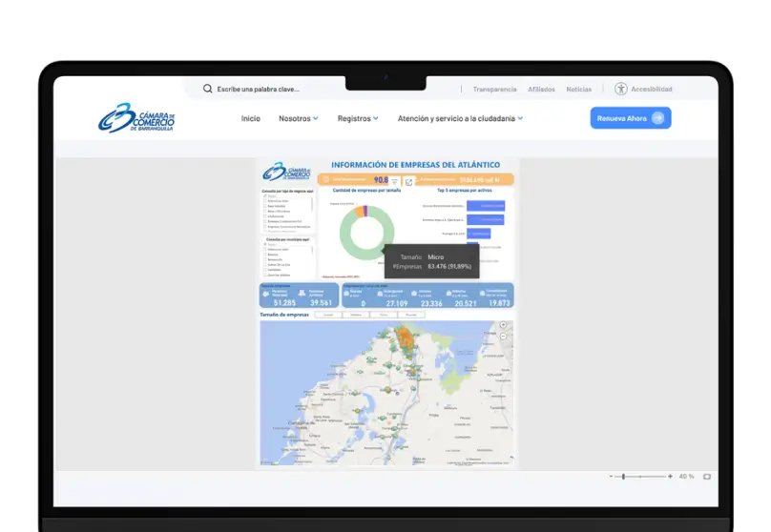
Task: Select the orange donut chart segment
Action: (x=359, y=212)
